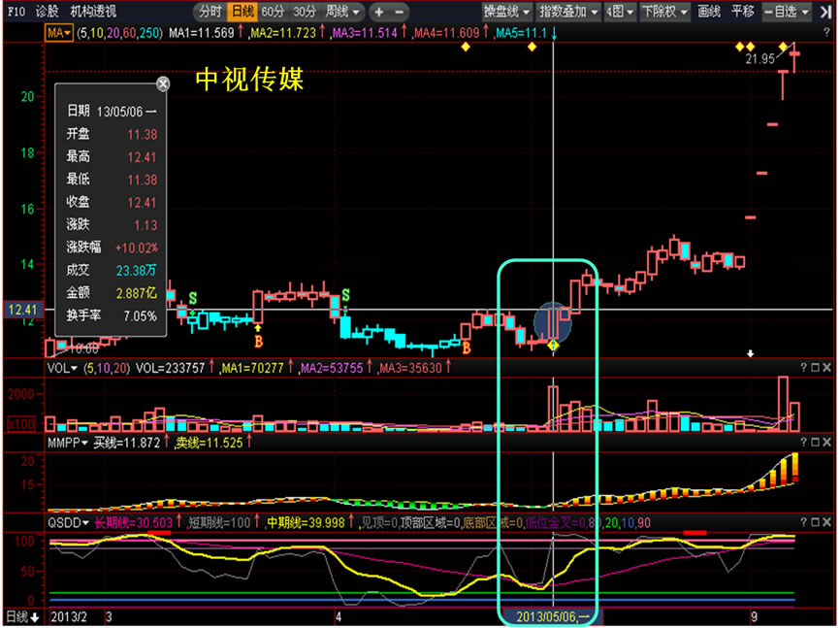The height and width of the screenshot is (628, 840).
Task: Click the green S sell signal near March
Action: [x=193, y=298]
